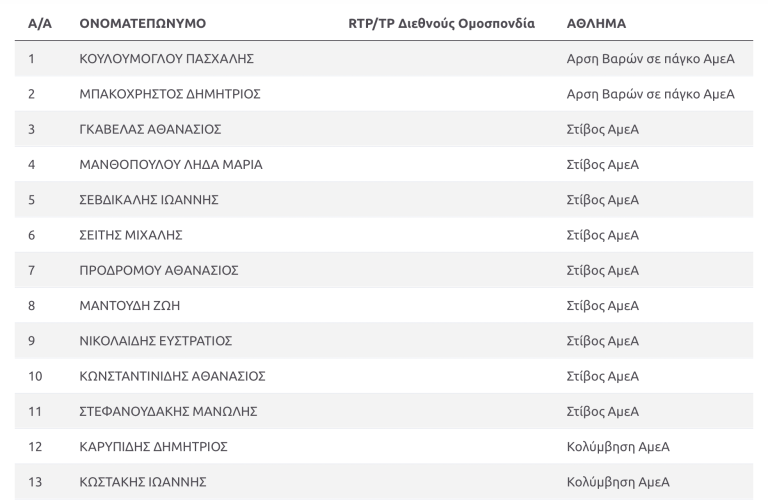The image size is (768, 502).
Task: Select the ΟΝΟΜΑΤΕΠΩΝΥΜΟ column header
Action: (x=143, y=24)
